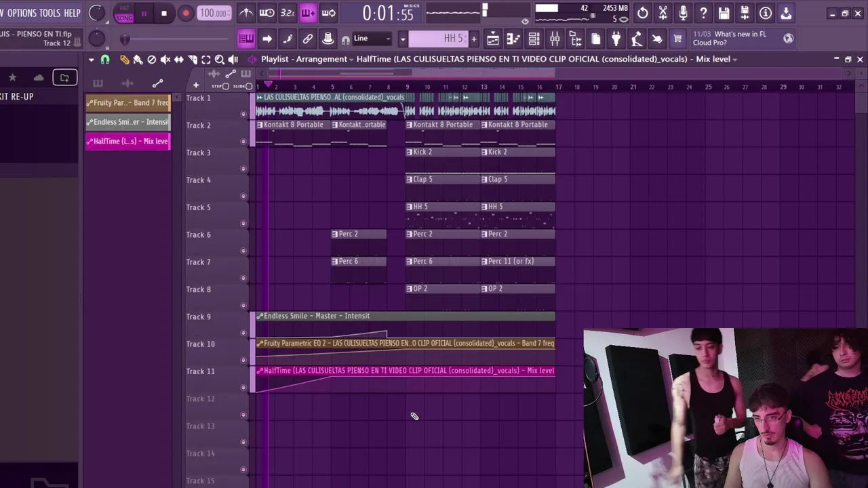Select HalfTime Mix level clip in picker
The height and width of the screenshot is (488, 868).
tap(128, 141)
